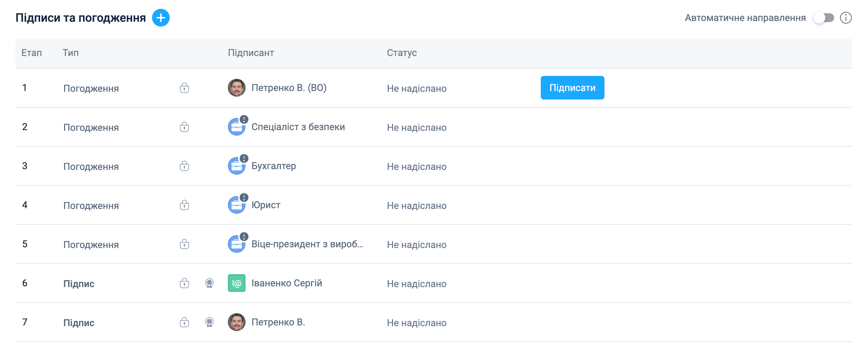
Task: Click the lock icon in Бухгалтер row
Action: [x=184, y=166]
